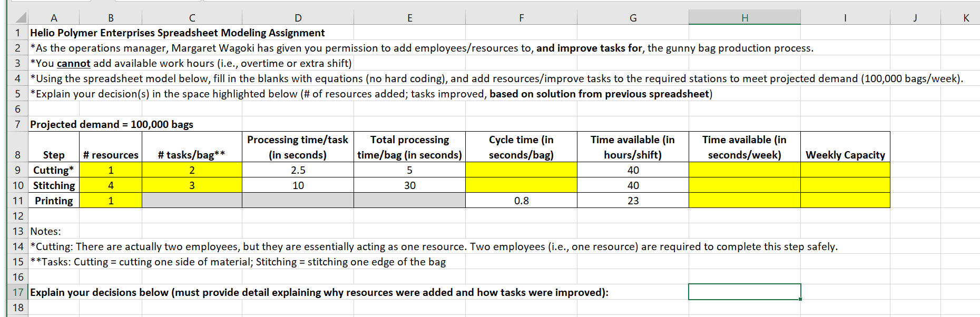
Task: Click the selected cell H17 outline
Action: pyautogui.click(x=745, y=292)
